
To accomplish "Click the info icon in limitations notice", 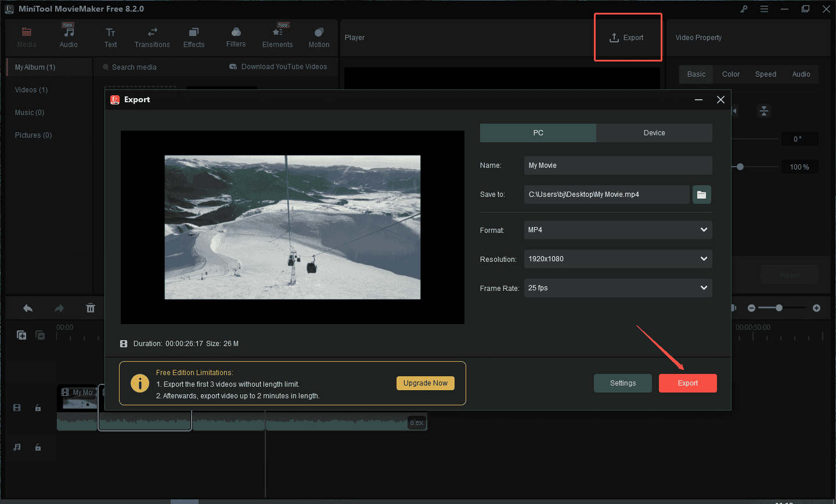I will 139,383.
